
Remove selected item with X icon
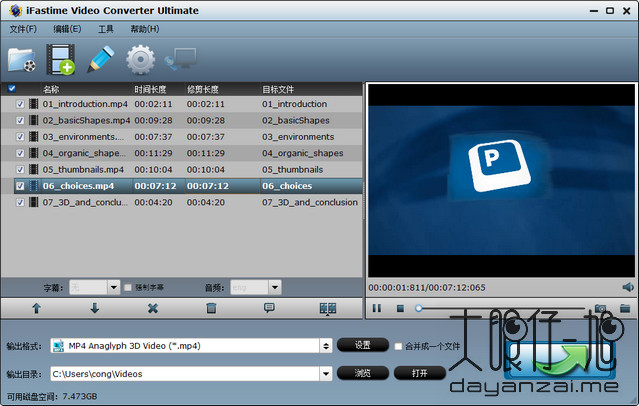[x=153, y=308]
